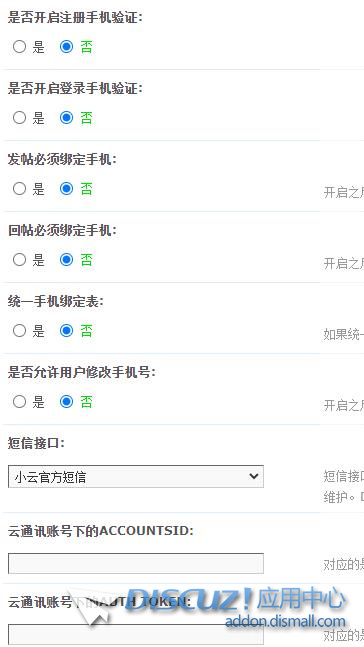Viewport: 364px width, 647px height.
Task: Click the dropdown arrow of 短信接口 select
Action: click(254, 477)
